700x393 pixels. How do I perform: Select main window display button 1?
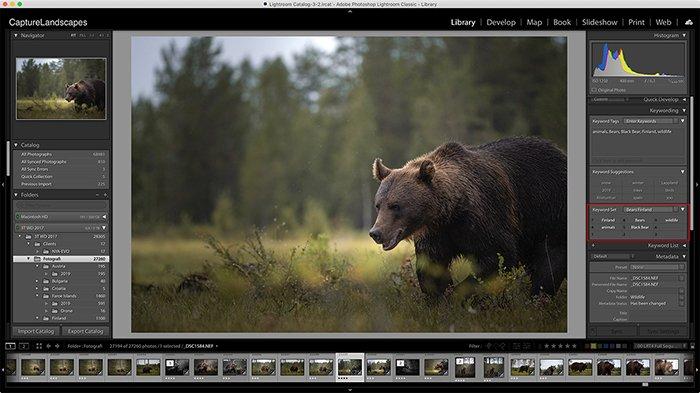[x=10, y=346]
